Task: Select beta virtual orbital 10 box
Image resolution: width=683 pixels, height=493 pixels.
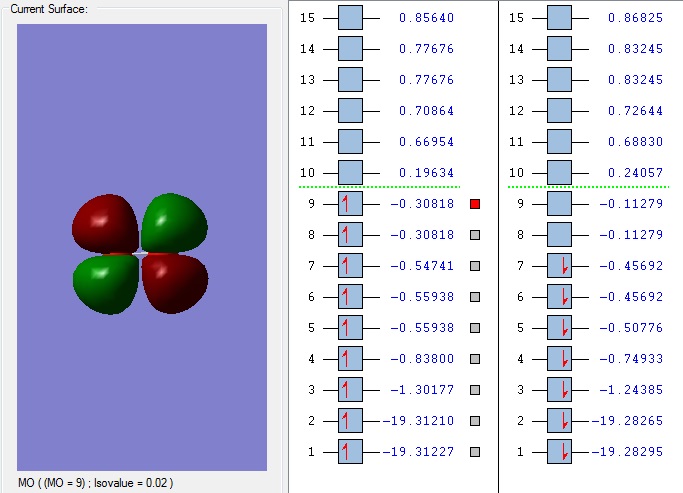Action: coord(559,173)
